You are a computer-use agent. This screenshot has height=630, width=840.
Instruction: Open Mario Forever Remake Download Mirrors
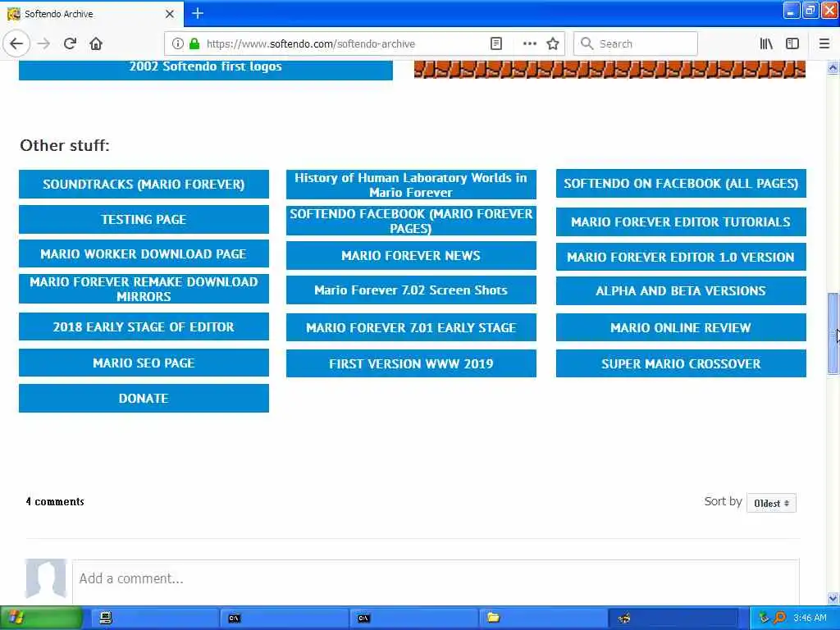point(144,290)
